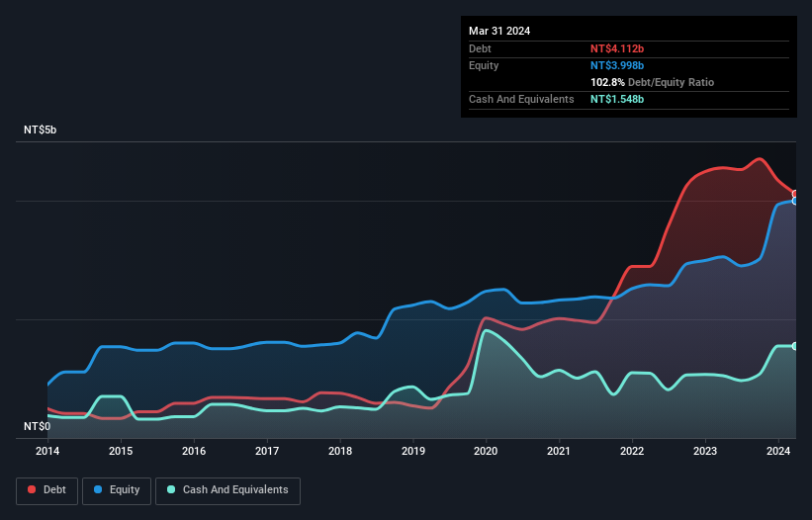Click Cash And Equivalents label in tooltip
The height and width of the screenshot is (520, 812).
click(x=521, y=99)
